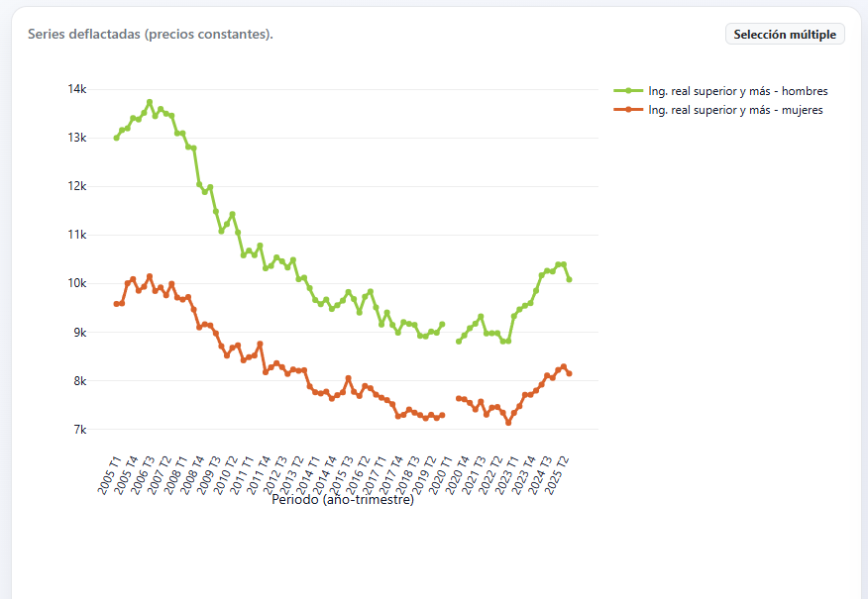Click the Periodo (año-trimestre) axis title

click(343, 500)
